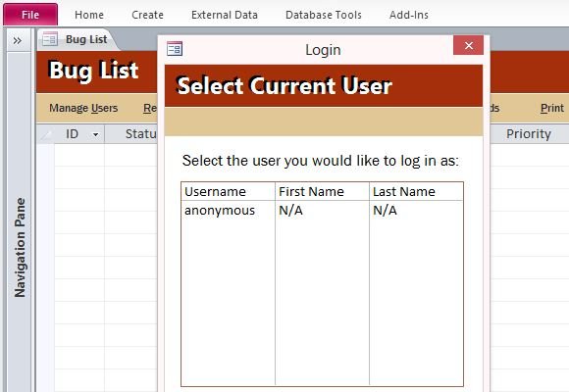Screen dimensions: 569x392
Task: Close the Login dialog
Action: (468, 45)
